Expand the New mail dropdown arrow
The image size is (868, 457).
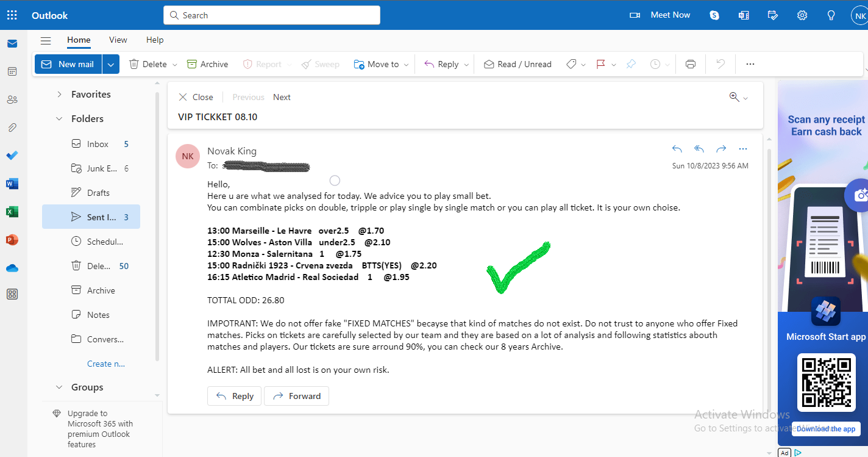point(110,64)
